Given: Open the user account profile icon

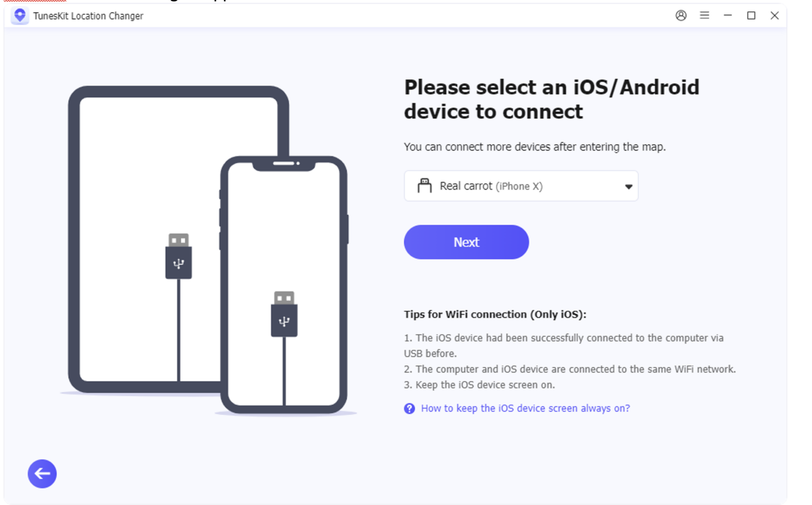Looking at the screenshot, I should click(681, 15).
